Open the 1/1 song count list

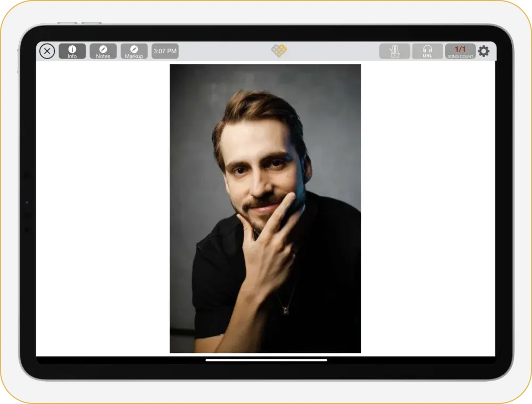[x=460, y=51]
